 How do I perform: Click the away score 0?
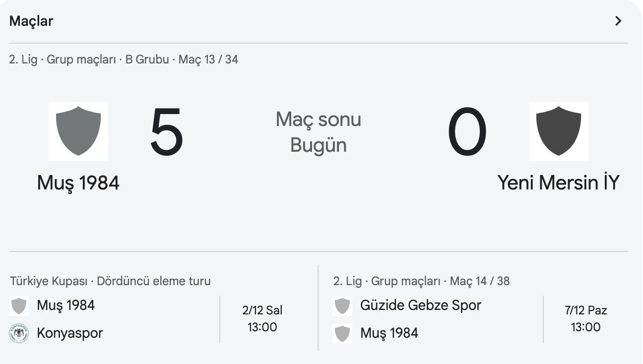pyautogui.click(x=467, y=132)
